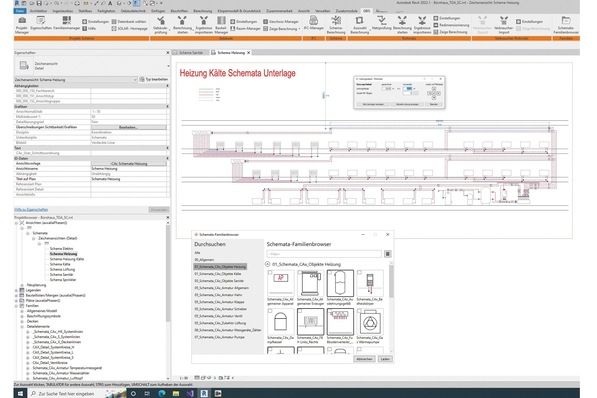597x398 pixels.
Task: Tick the checkbox for Allgemeiner Erzeuger family
Action: (x=300, y=272)
